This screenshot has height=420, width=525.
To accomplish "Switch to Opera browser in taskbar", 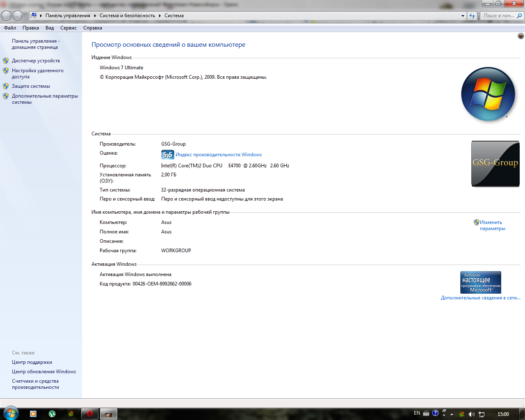I will 89,414.
